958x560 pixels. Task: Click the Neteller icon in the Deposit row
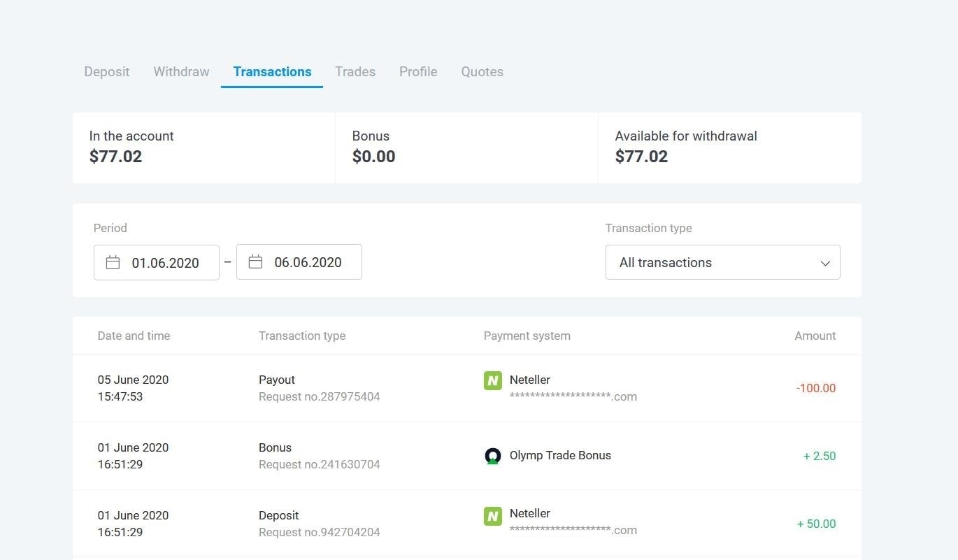click(x=493, y=517)
